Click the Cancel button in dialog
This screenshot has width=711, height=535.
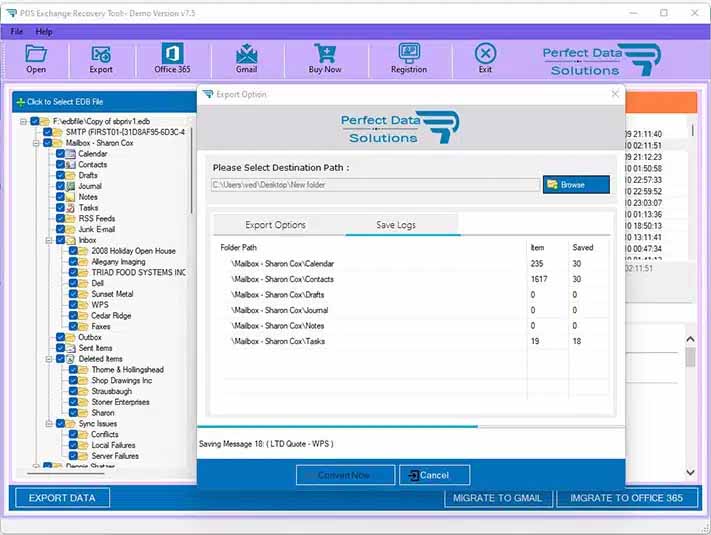[434, 475]
